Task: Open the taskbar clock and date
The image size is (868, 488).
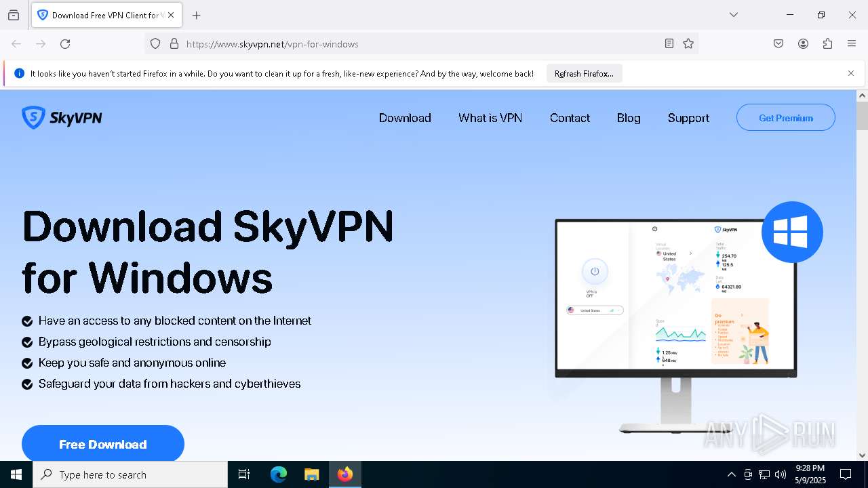Action: 810,474
